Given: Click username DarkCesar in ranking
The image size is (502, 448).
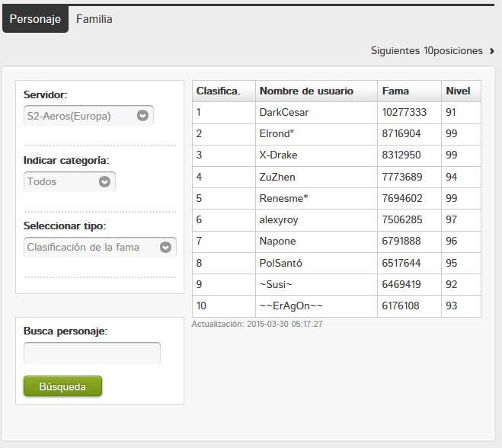Looking at the screenshot, I should [x=284, y=112].
